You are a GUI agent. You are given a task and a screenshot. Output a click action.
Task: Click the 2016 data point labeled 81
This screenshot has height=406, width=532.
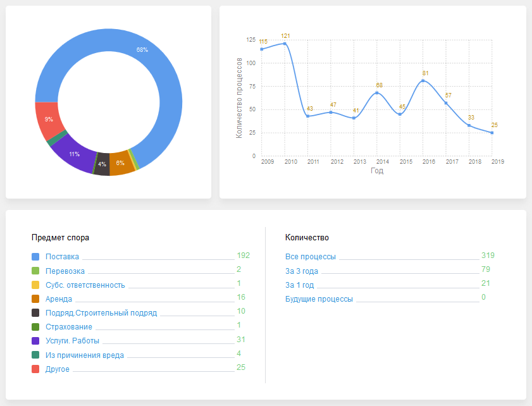(423, 80)
